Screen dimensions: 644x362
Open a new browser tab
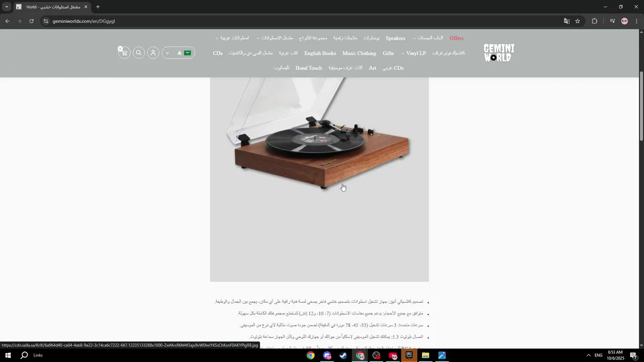tap(98, 7)
